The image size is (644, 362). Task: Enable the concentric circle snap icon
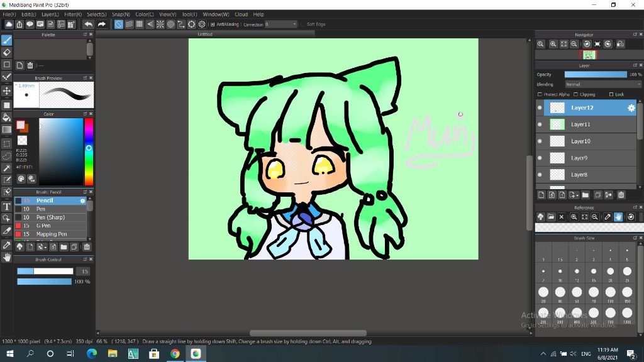(170, 25)
